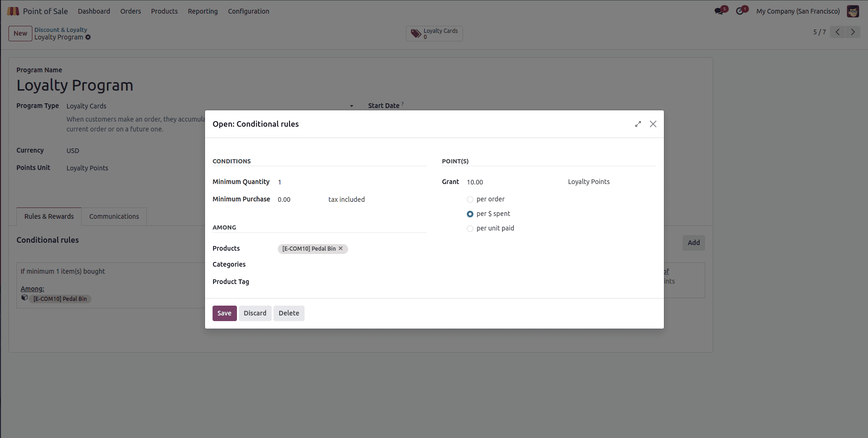Discard the conditional rule changes
Viewport: 868px width, 438px height.
255,313
